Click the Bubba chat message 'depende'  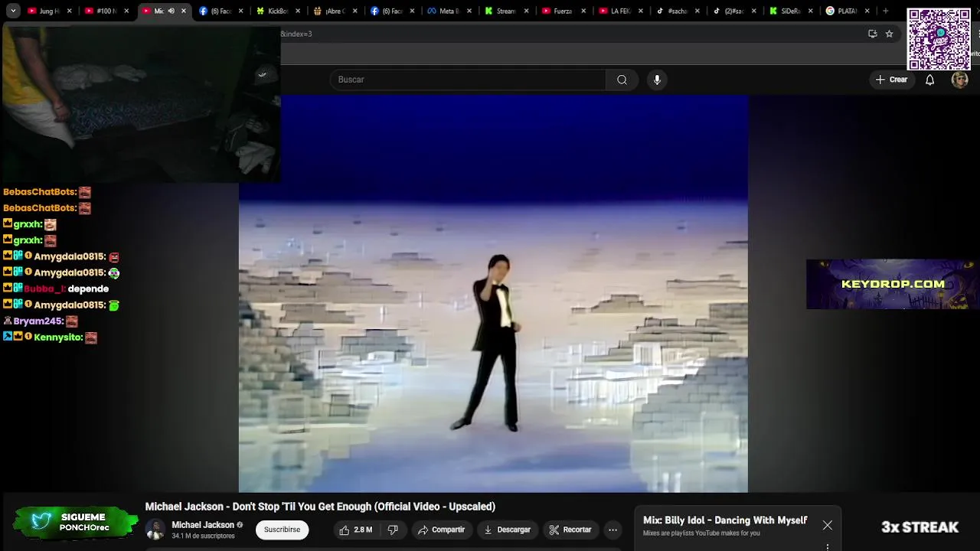click(88, 289)
